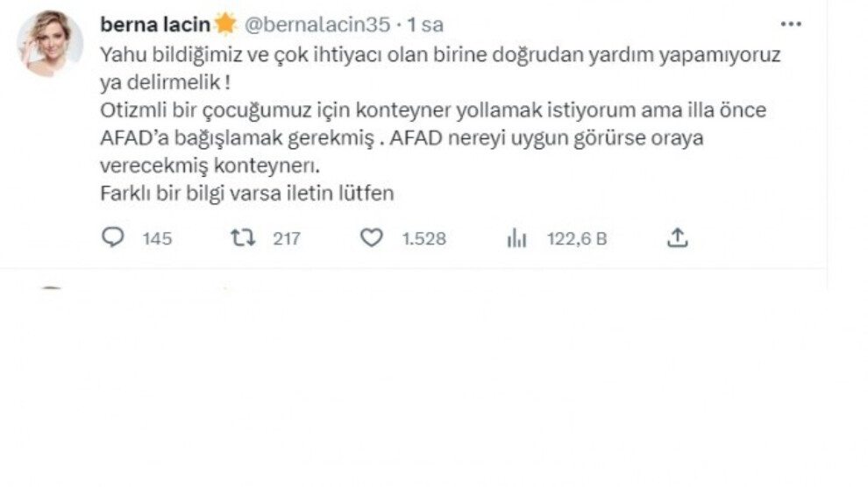Like the tweet with the heart icon
Screen dimensions: 868x487
click(x=372, y=237)
